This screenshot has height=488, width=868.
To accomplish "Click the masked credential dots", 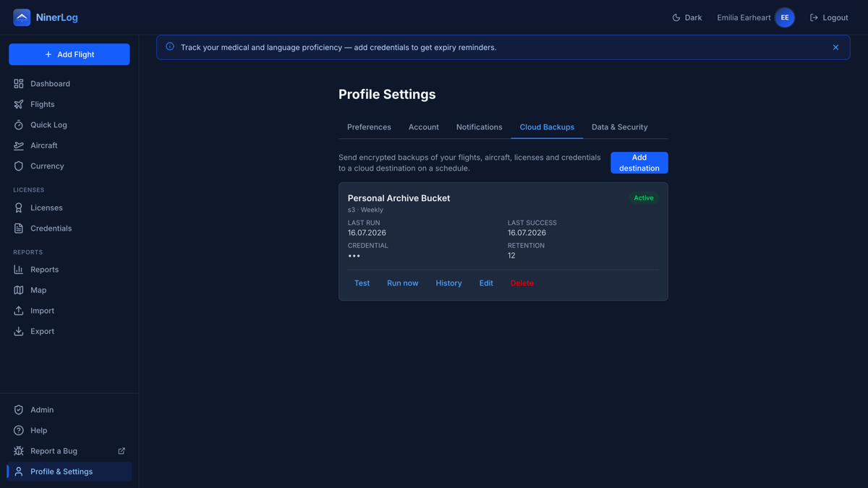I will click(354, 256).
